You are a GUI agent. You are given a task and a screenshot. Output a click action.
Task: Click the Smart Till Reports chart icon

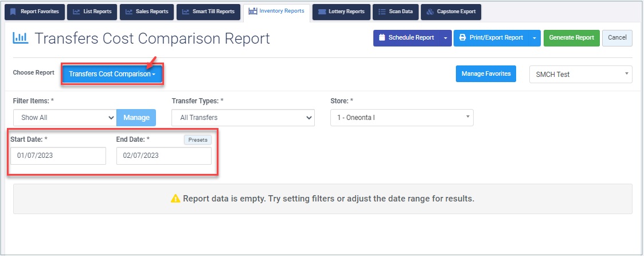[x=186, y=12]
